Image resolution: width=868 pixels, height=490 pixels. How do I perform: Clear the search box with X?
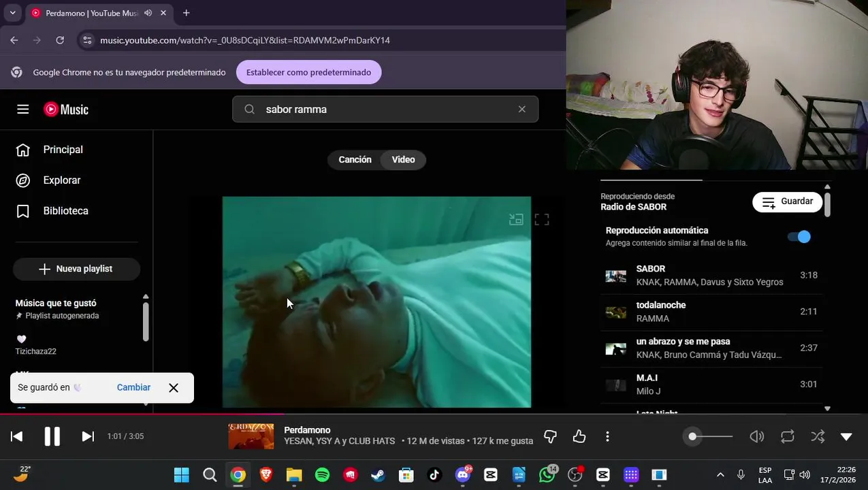coord(522,109)
